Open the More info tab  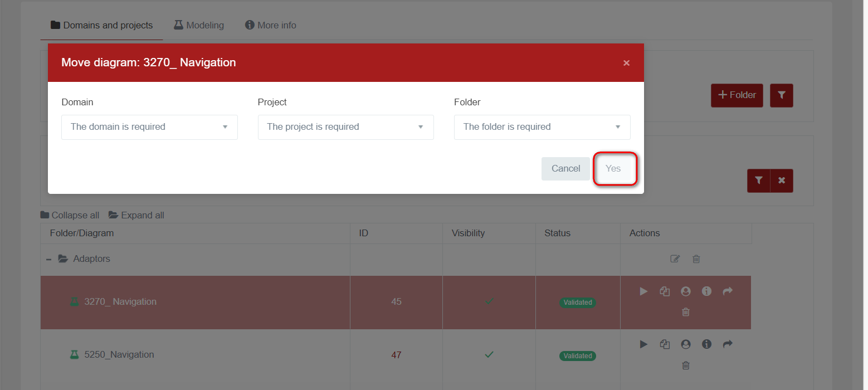click(x=271, y=25)
